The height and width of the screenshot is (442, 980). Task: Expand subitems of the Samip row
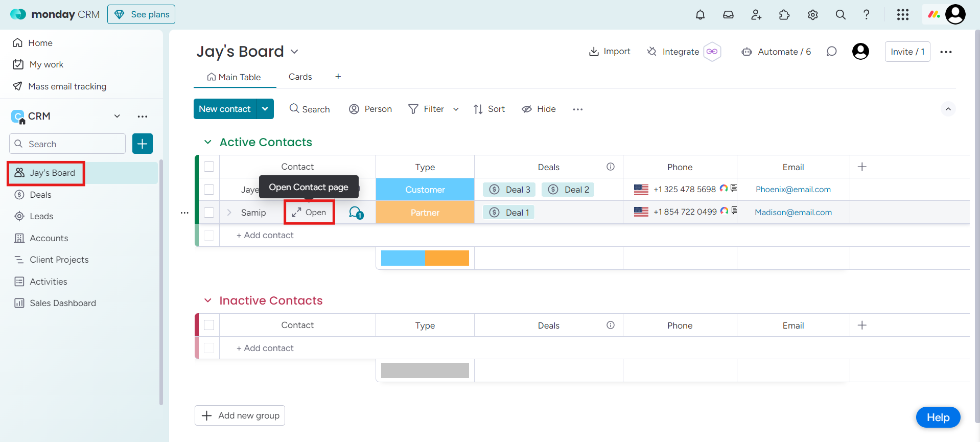[229, 213]
